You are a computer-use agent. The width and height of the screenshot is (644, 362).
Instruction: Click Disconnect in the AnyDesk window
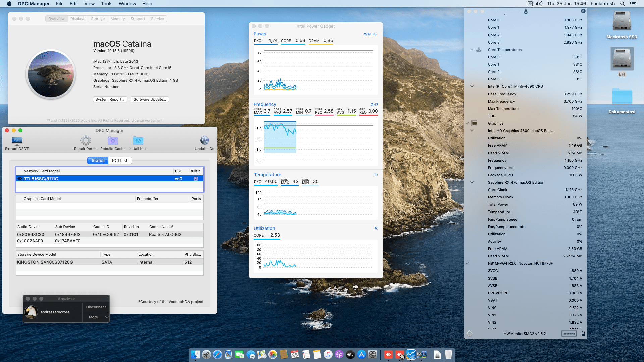coord(96,307)
